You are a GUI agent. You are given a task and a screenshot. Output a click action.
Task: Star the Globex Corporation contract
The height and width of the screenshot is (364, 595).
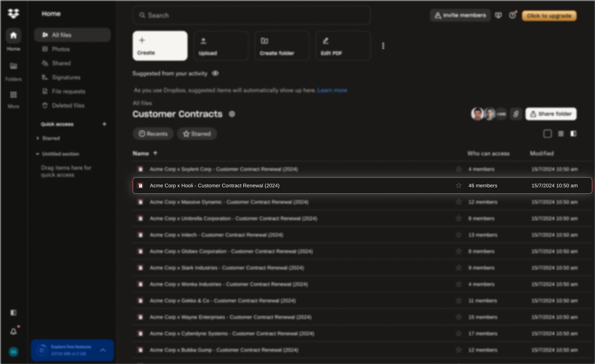pyautogui.click(x=459, y=251)
